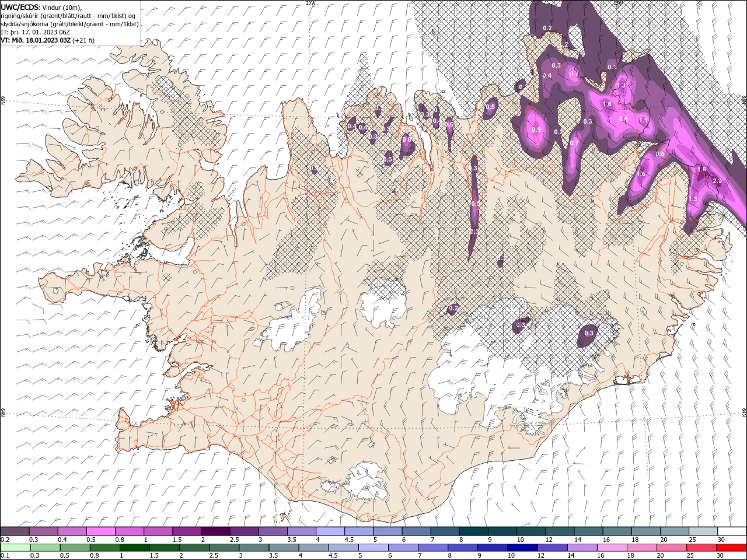This screenshot has width=747, height=560.
Task: Select the dark purple snow swatch labeled 0.2
Action: [15, 531]
